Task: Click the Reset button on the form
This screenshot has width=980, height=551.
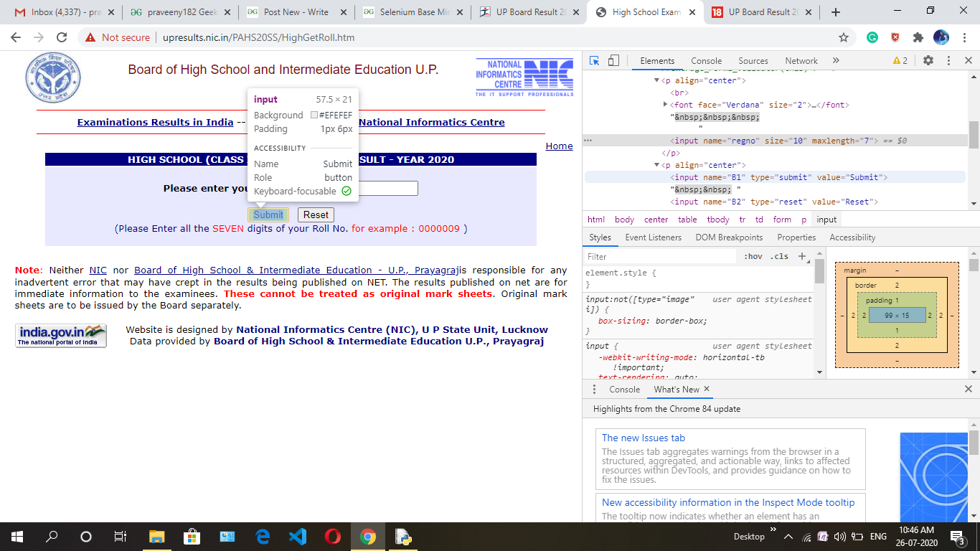Action: coord(316,215)
